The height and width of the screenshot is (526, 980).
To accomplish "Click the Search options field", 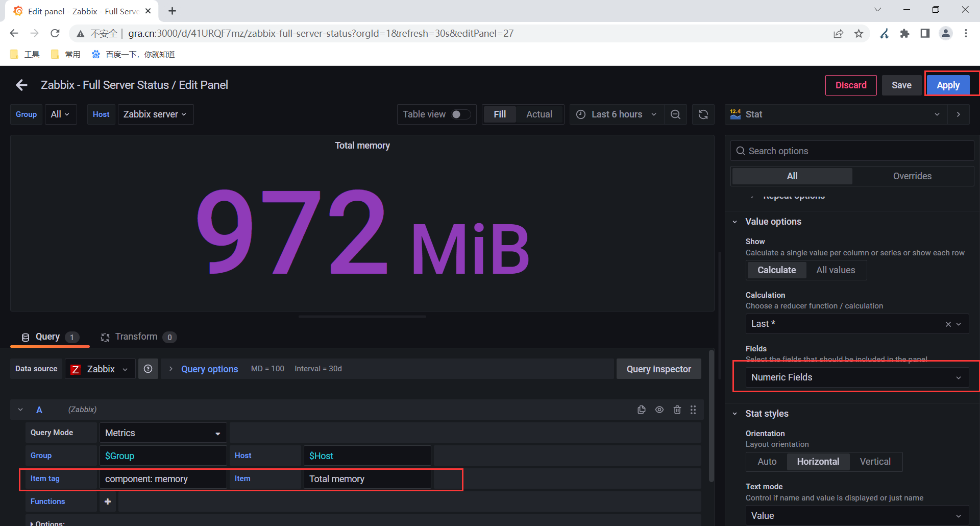I will tap(852, 151).
